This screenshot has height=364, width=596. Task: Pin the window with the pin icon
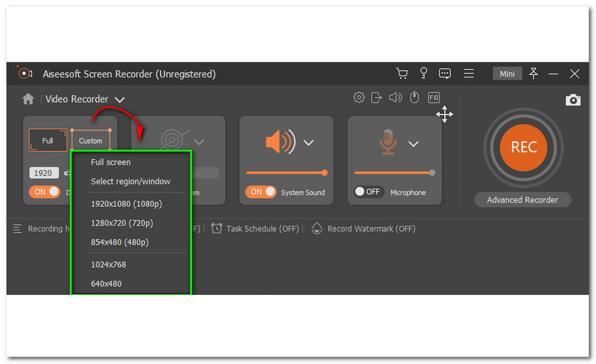533,74
